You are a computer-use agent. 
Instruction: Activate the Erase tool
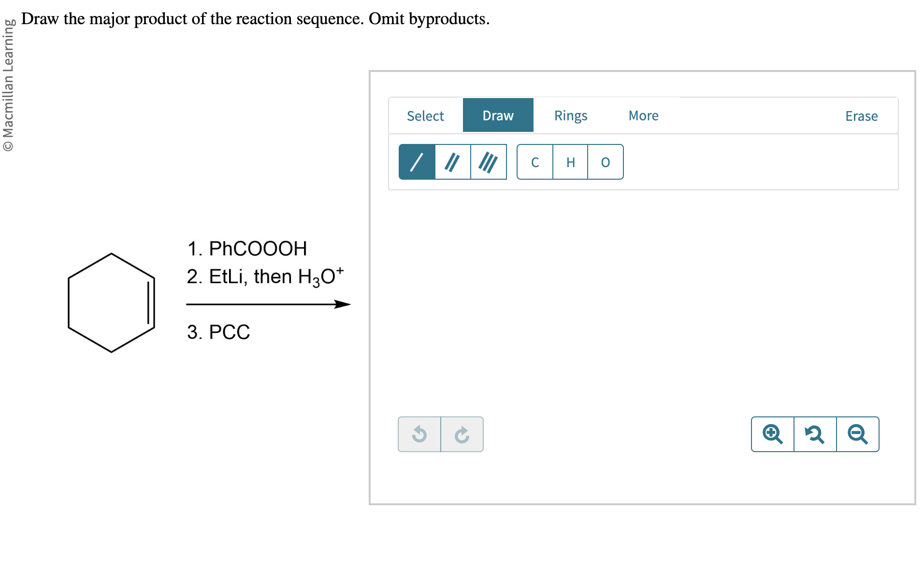tap(861, 116)
